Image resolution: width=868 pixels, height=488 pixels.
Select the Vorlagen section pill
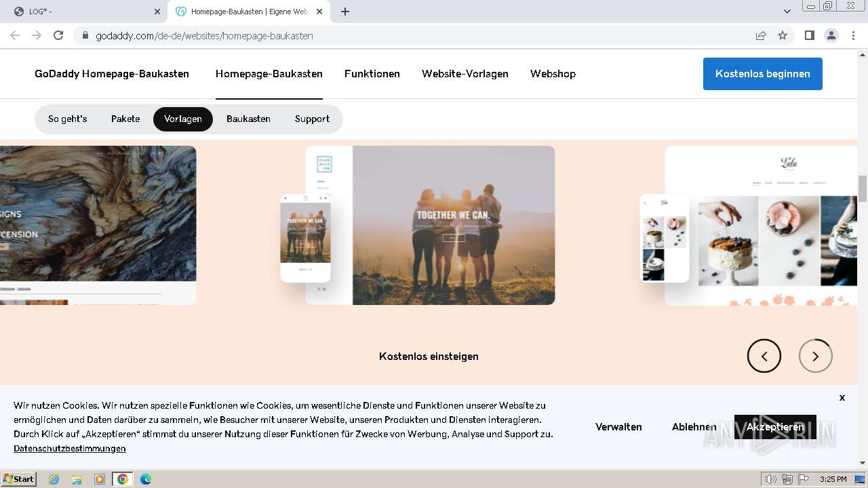click(x=183, y=119)
